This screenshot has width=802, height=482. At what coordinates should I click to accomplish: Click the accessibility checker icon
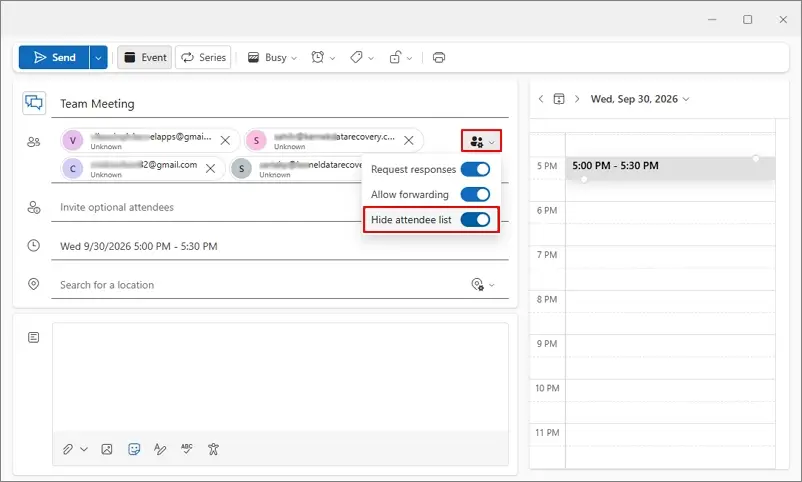click(213, 449)
